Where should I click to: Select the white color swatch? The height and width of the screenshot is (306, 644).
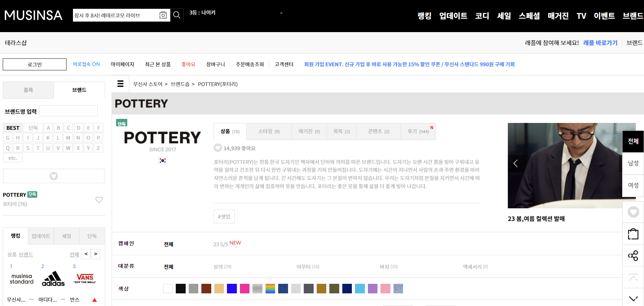pyautogui.click(x=168, y=289)
